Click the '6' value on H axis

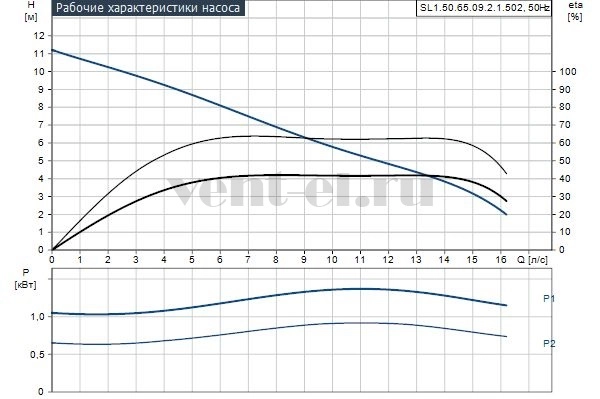click(41, 143)
